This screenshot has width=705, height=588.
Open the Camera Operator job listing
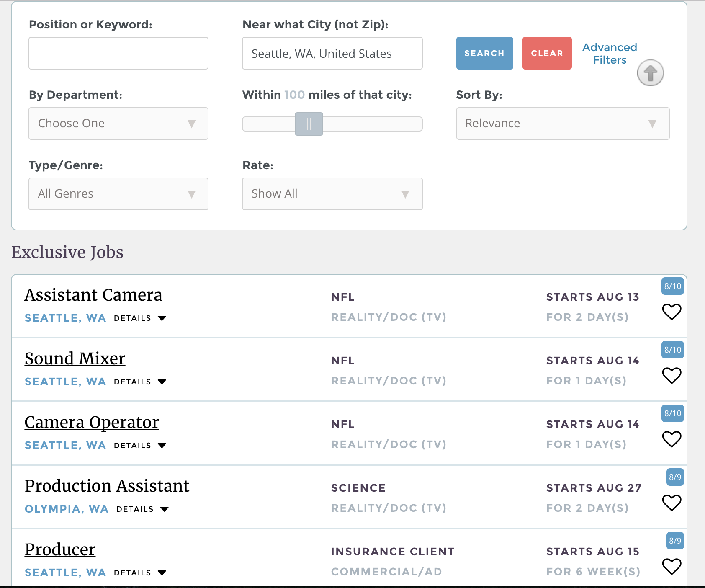click(x=92, y=422)
